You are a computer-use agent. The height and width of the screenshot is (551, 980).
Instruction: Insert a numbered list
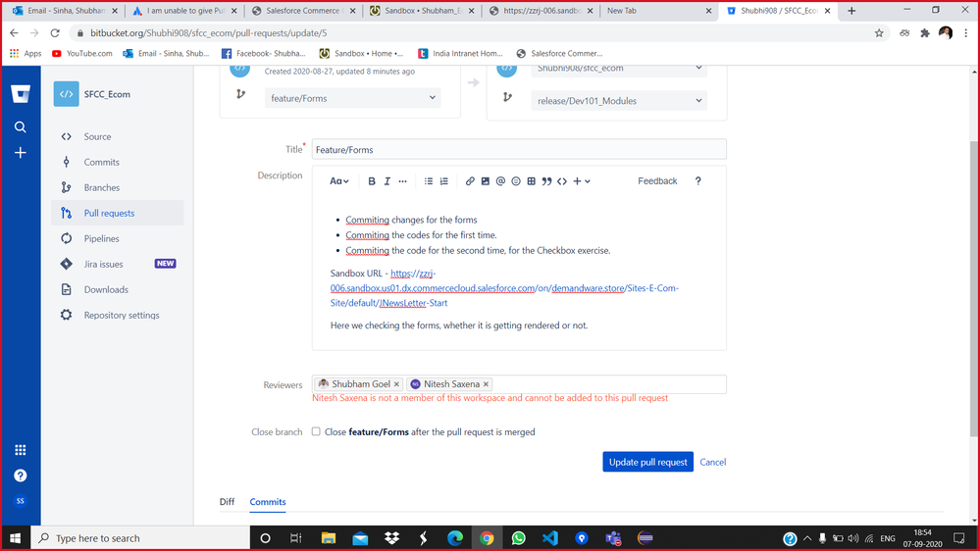[x=443, y=181]
